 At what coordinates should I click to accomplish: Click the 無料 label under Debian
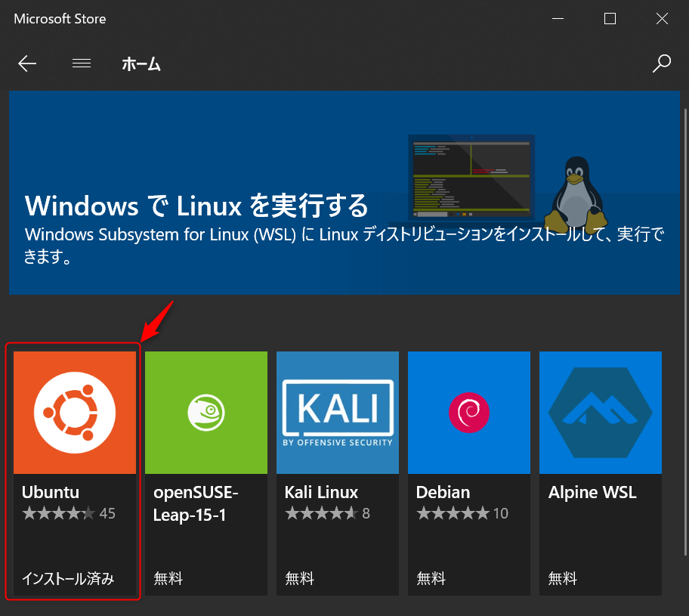click(431, 578)
